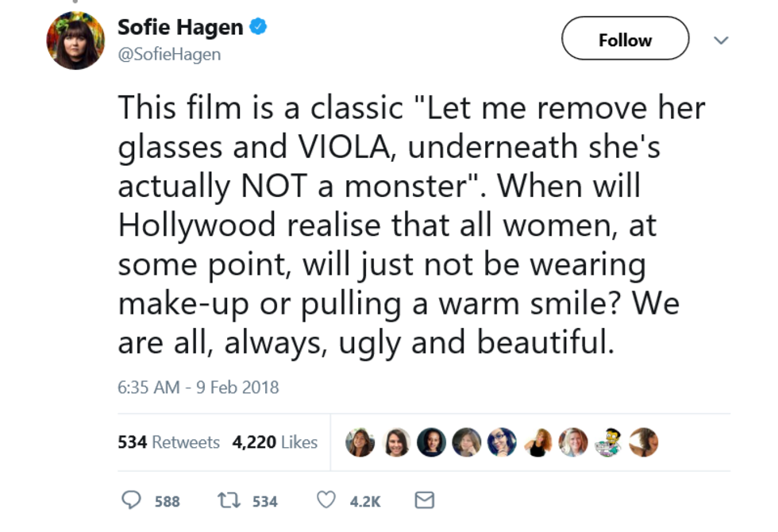Screen dimensions: 778x532
Task: Open the dark-background liker avatar, third in row
Action: (x=431, y=442)
